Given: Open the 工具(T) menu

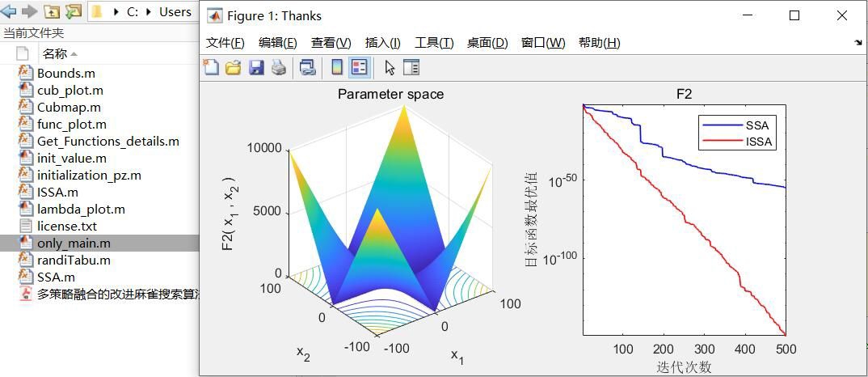Looking at the screenshot, I should click(435, 43).
